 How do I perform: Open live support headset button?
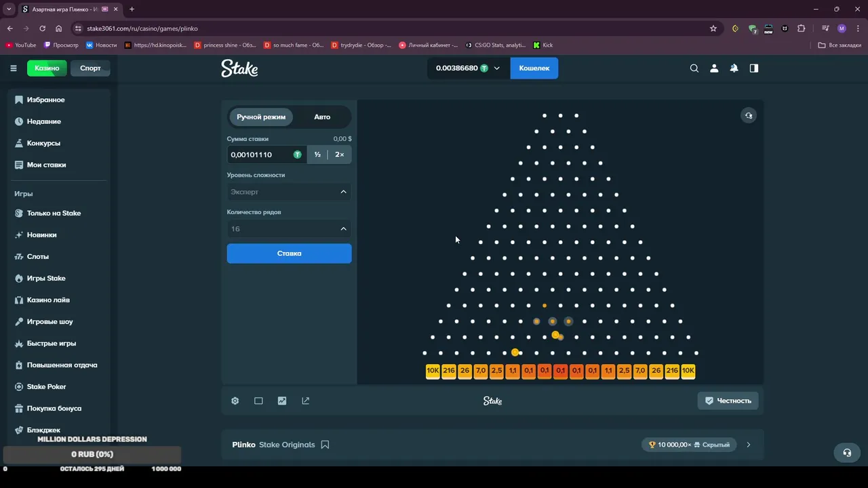847,453
